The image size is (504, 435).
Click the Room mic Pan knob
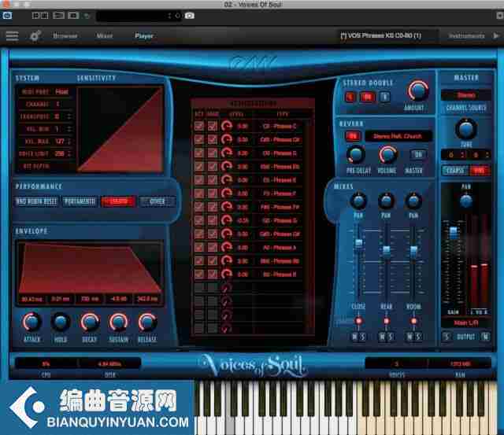click(413, 201)
